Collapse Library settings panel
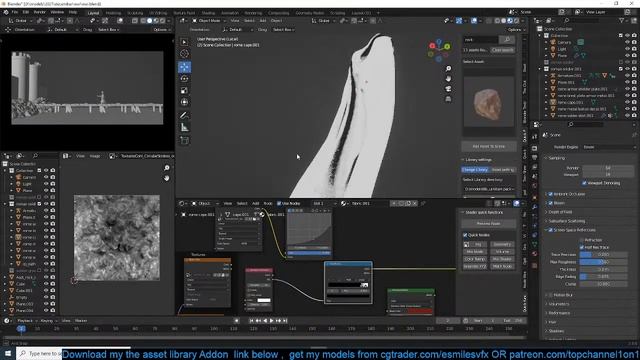This screenshot has height=360, width=640. tap(477, 160)
